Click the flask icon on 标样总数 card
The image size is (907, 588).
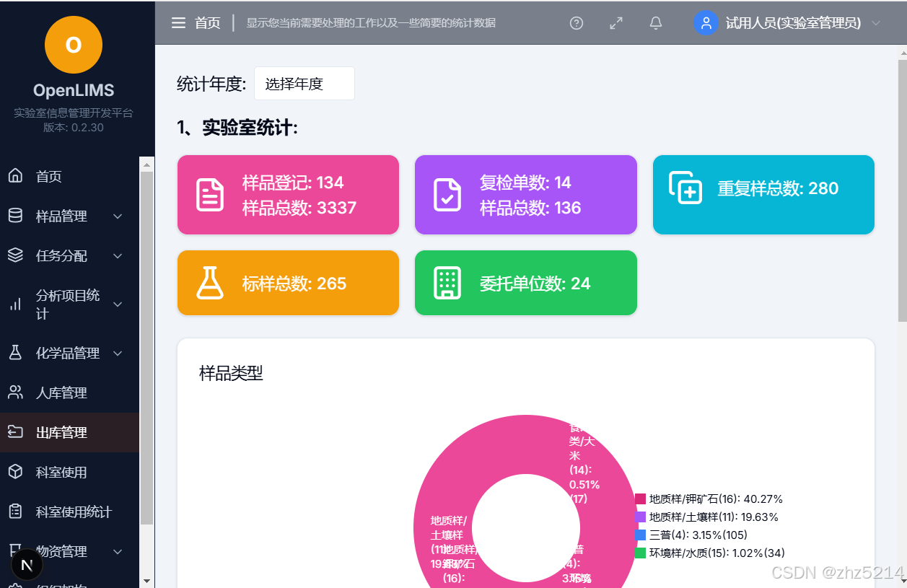point(210,283)
